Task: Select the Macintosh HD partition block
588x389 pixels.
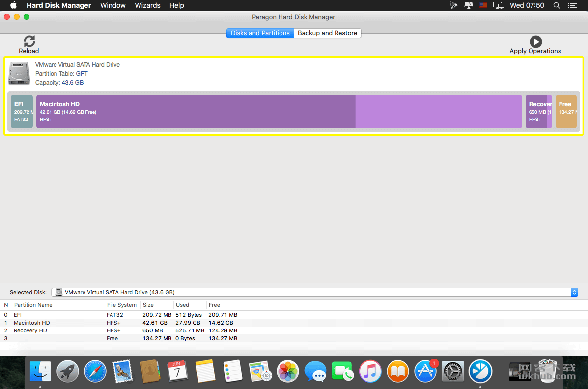Action: coord(279,112)
